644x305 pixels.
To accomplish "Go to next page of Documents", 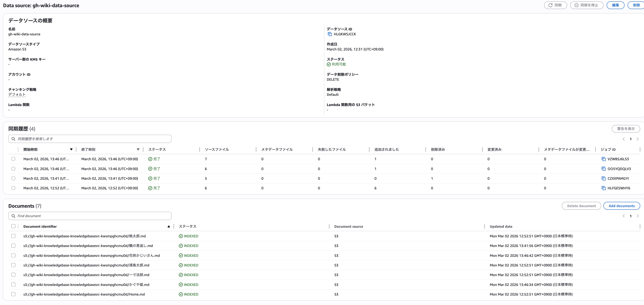I will pos(638,216).
